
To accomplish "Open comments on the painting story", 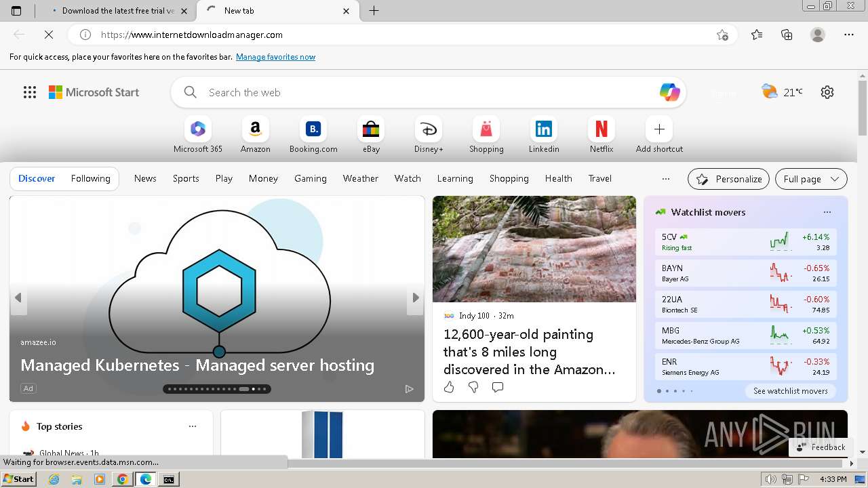I will coord(498,387).
